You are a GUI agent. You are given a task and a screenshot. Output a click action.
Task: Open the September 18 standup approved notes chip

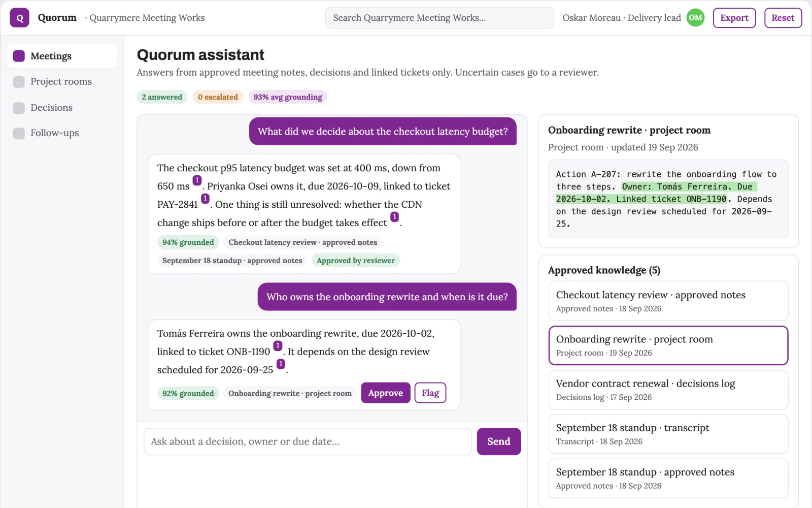coord(232,261)
